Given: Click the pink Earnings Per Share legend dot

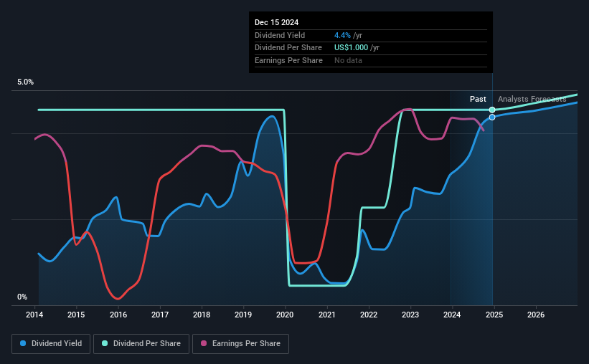Looking at the screenshot, I should 204,343.
